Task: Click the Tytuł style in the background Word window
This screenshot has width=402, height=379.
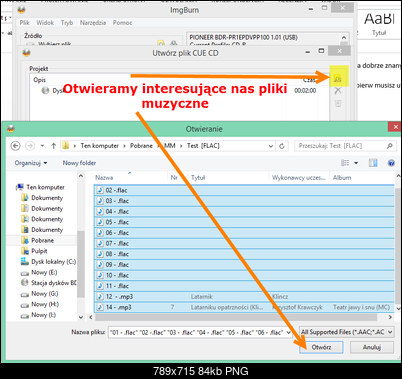Action: point(379,23)
